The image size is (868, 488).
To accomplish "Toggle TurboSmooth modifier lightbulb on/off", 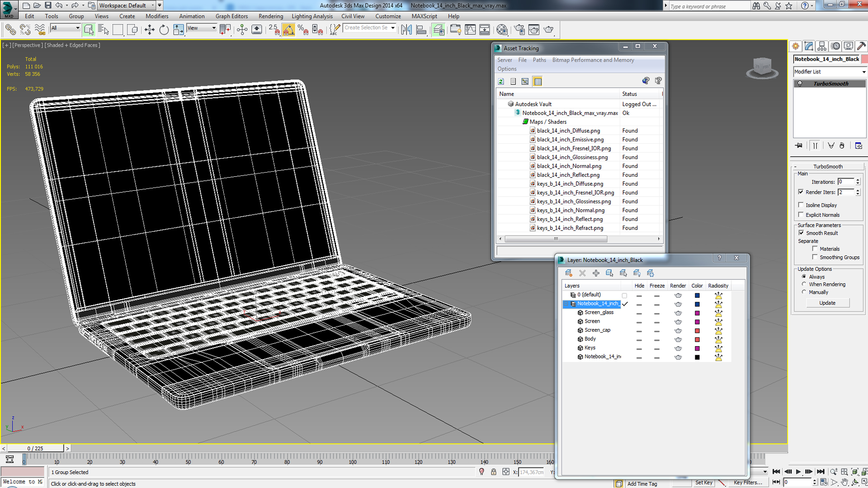I will [x=800, y=84].
